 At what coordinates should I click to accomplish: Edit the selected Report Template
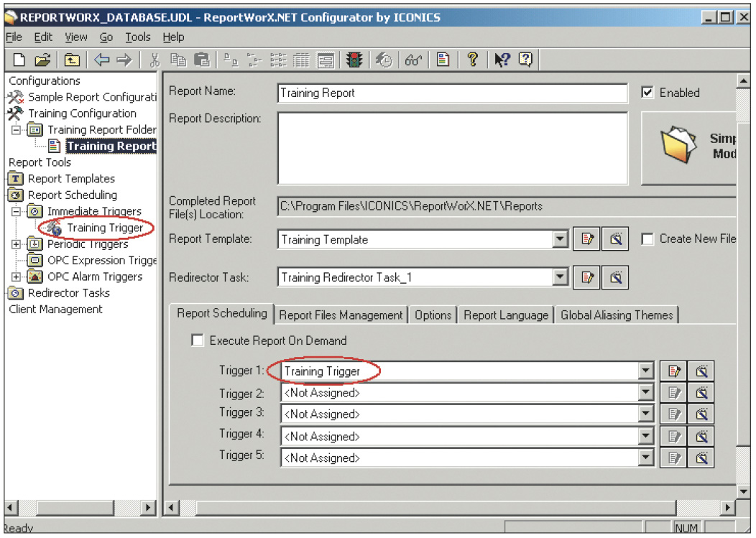(x=587, y=238)
